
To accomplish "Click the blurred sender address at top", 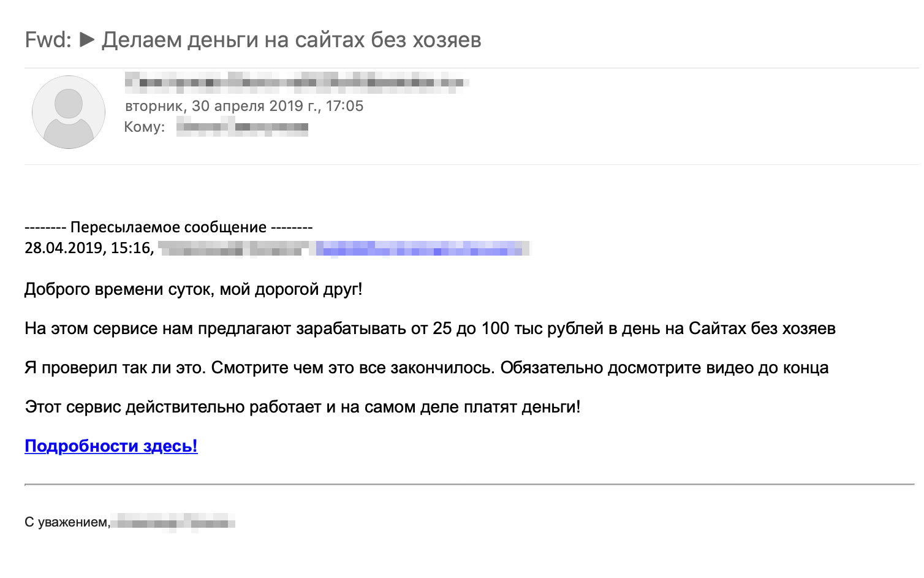I will pos(297,82).
